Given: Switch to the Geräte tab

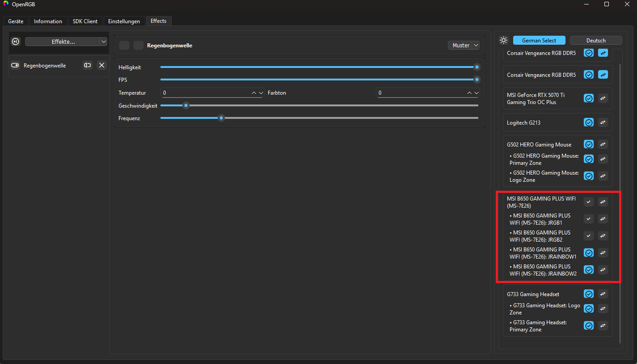Looking at the screenshot, I should coord(16,21).
